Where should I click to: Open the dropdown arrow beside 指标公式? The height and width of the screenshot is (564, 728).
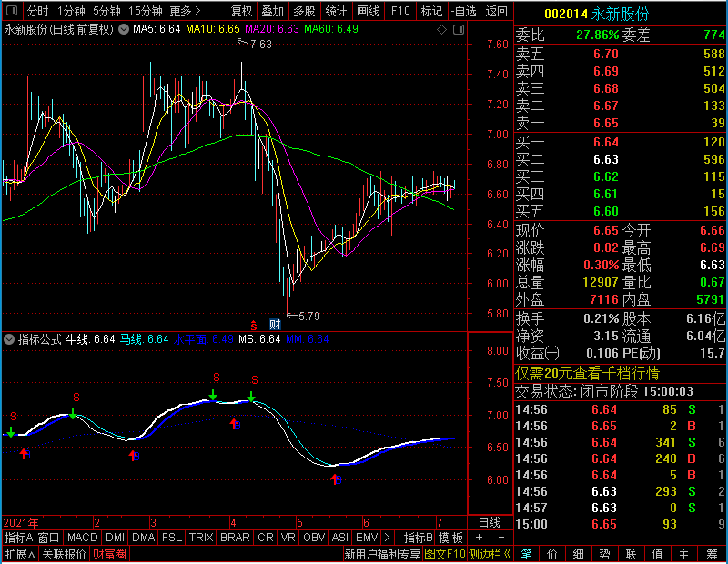[x=9, y=339]
